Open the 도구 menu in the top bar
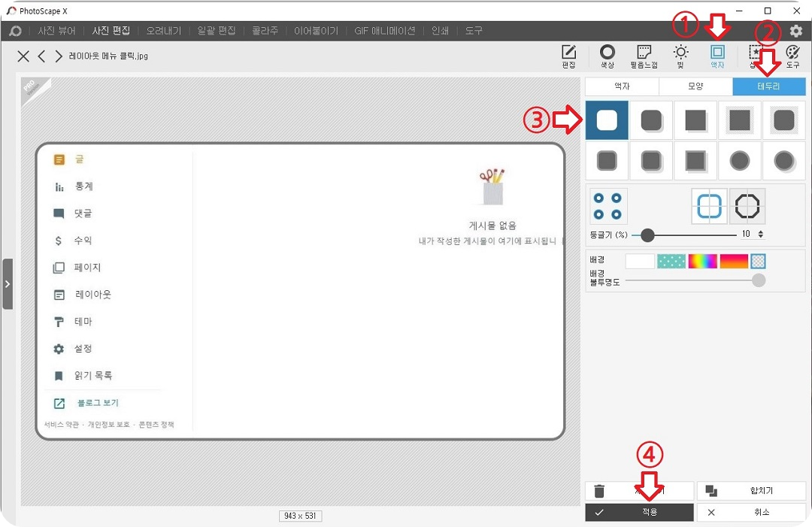This screenshot has width=812, height=527. tap(474, 31)
